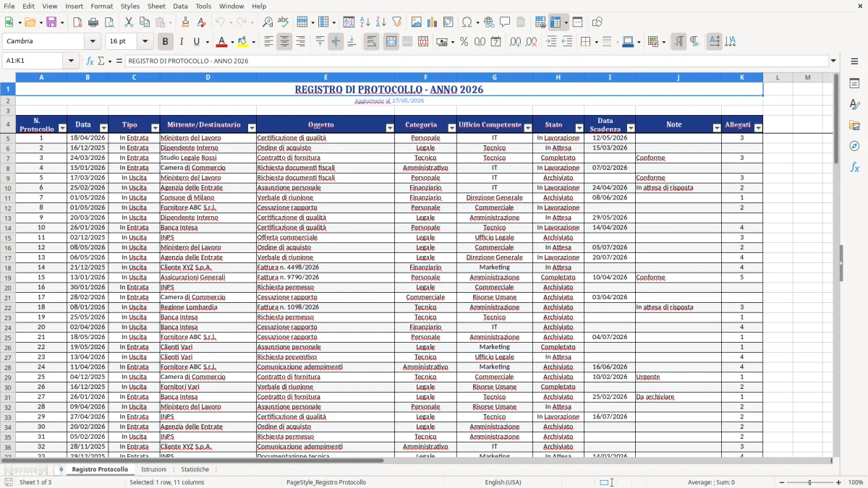Toggle print preview
This screenshot has height=488, width=868.
[x=109, y=22]
